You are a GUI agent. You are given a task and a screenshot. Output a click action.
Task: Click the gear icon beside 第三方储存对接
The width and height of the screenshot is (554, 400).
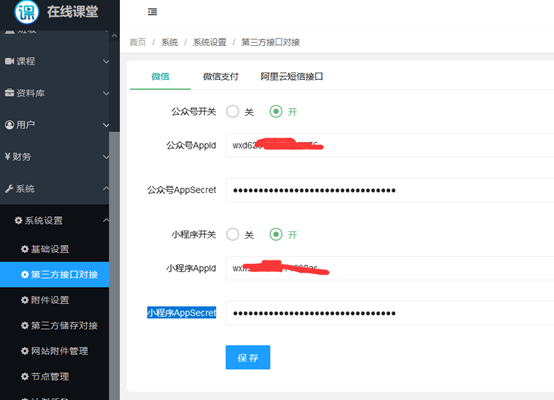coord(25,325)
